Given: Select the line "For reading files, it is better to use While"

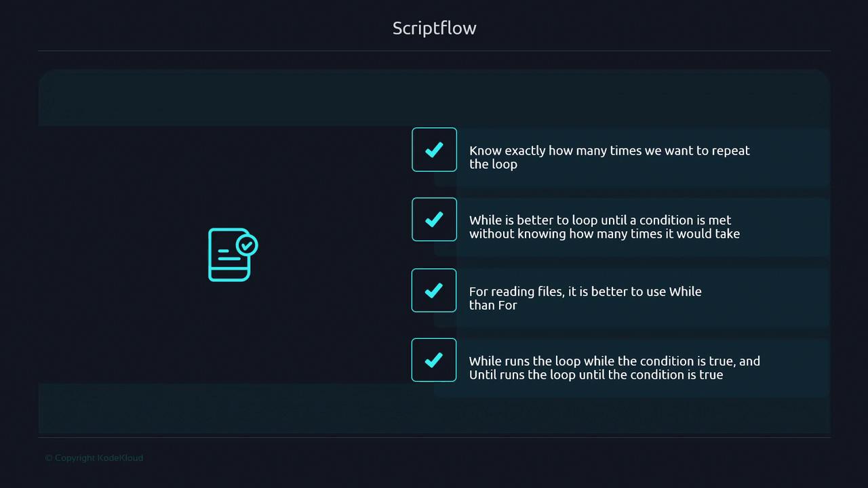Looking at the screenshot, I should point(585,291).
